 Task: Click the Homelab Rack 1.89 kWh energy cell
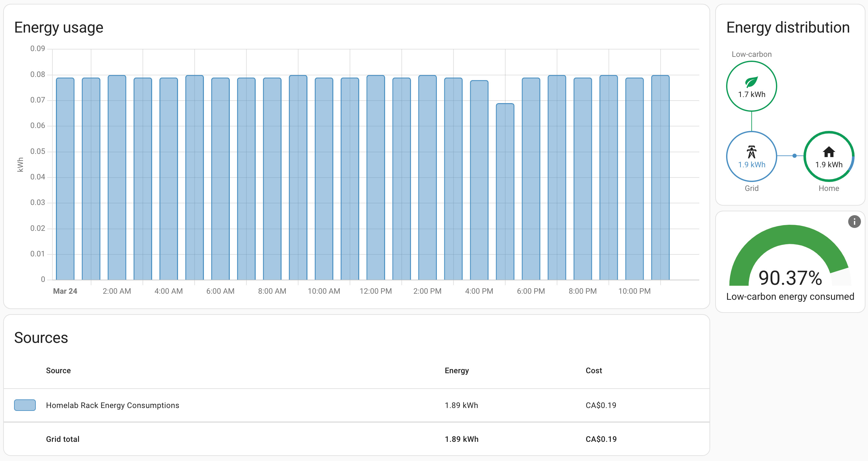point(461,405)
